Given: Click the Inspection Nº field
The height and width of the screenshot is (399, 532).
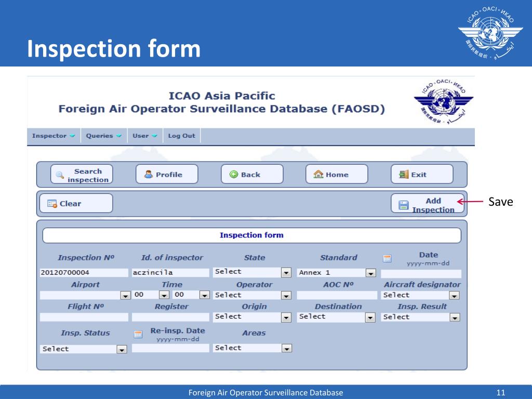Looking at the screenshot, I should (x=84, y=272).
